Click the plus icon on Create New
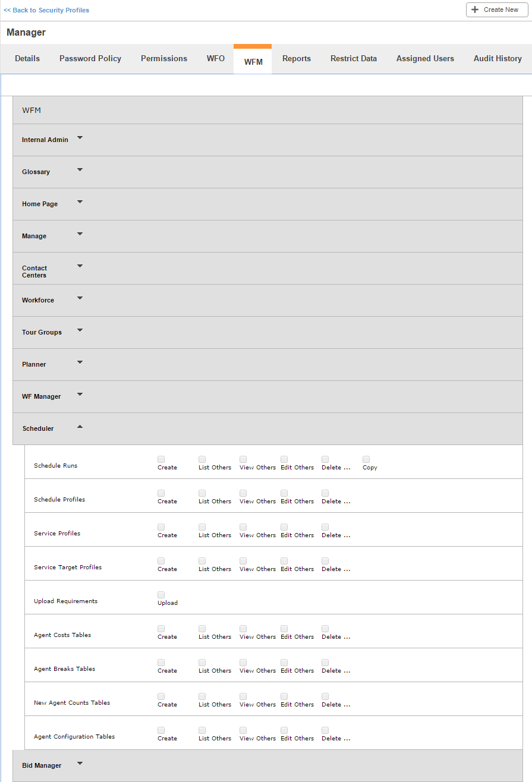Viewport: 532px width, 782px height. (x=475, y=10)
